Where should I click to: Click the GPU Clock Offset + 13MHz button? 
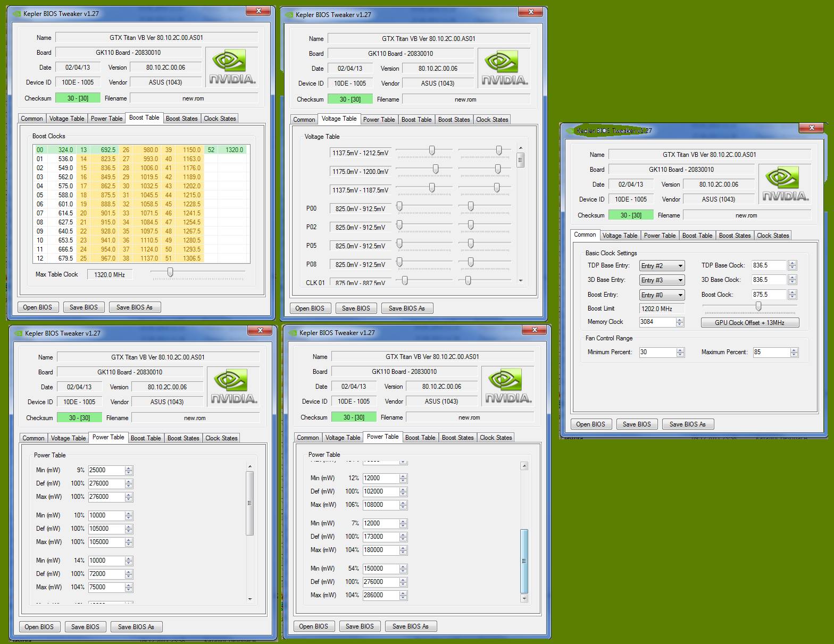tap(749, 323)
